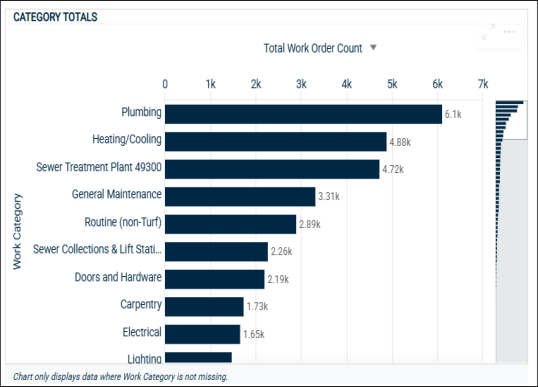Viewport: 538px width, 387px height.
Task: Click the expand chart icon
Action: click(x=488, y=32)
